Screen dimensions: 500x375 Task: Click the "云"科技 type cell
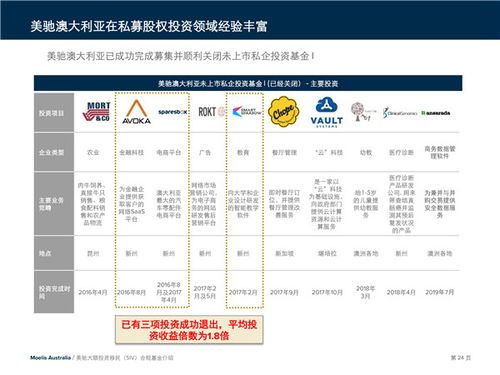coord(329,152)
